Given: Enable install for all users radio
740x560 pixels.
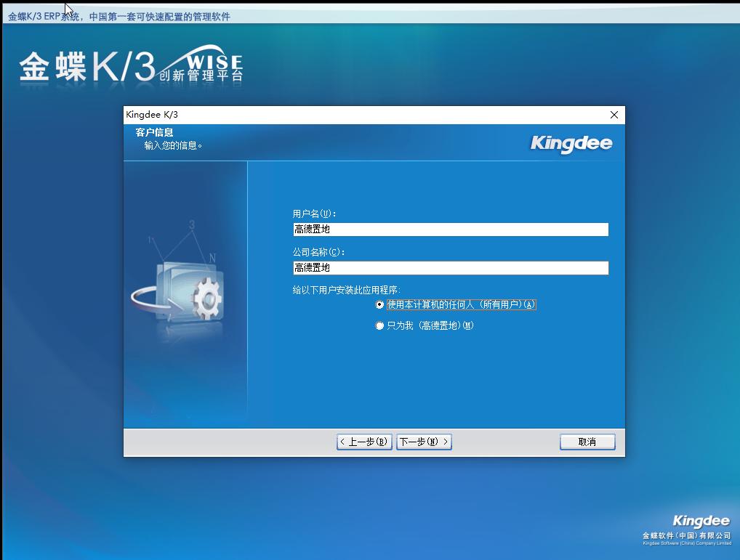Looking at the screenshot, I should 379,304.
